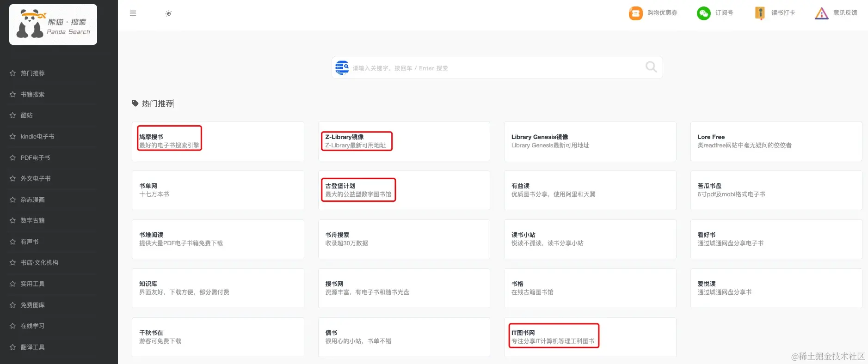The image size is (868, 364).
Task: Open the 爱悦读 card
Action: coord(776,288)
